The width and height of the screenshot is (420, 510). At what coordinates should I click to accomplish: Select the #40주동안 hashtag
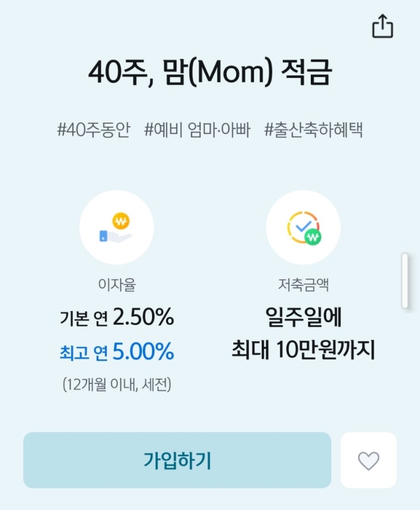[x=94, y=130]
